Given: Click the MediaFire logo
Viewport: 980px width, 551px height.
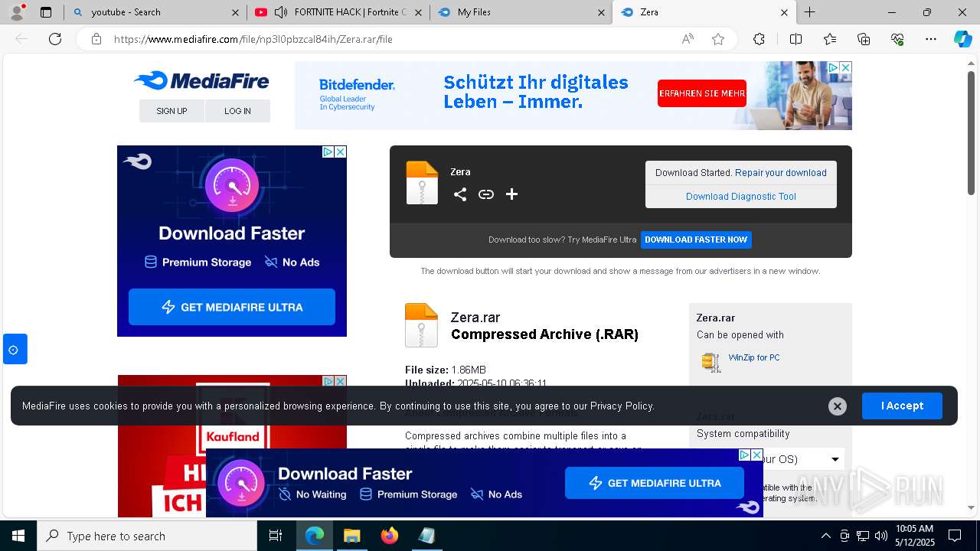Looking at the screenshot, I should [201, 80].
